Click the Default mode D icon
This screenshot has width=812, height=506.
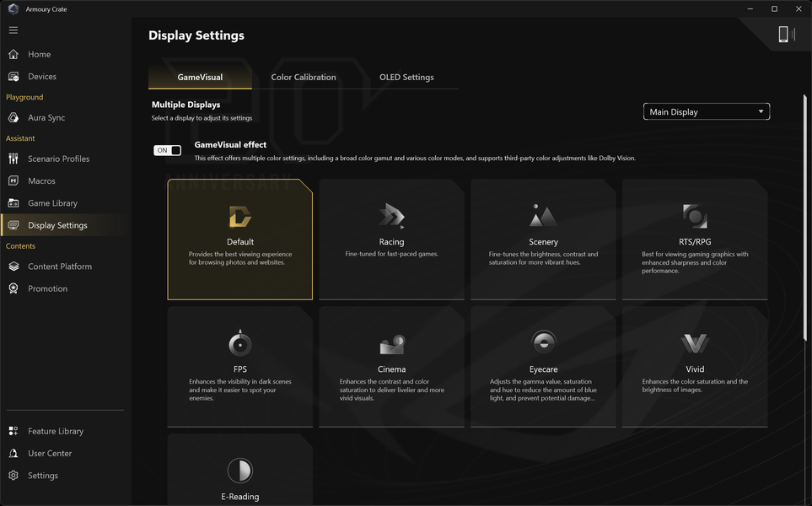click(239, 217)
